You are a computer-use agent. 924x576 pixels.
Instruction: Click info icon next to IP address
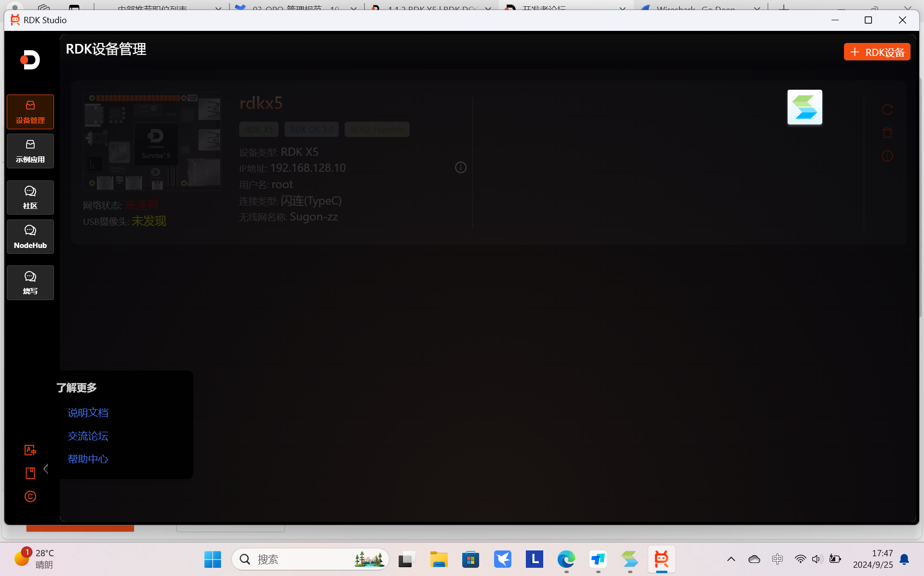(x=461, y=167)
